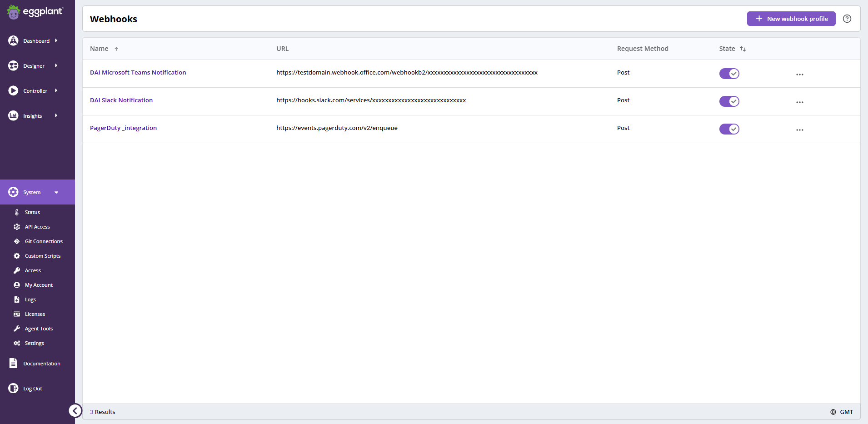Open actions menu for DAI Slack Notification
This screenshot has height=424, width=868.
coord(800,102)
